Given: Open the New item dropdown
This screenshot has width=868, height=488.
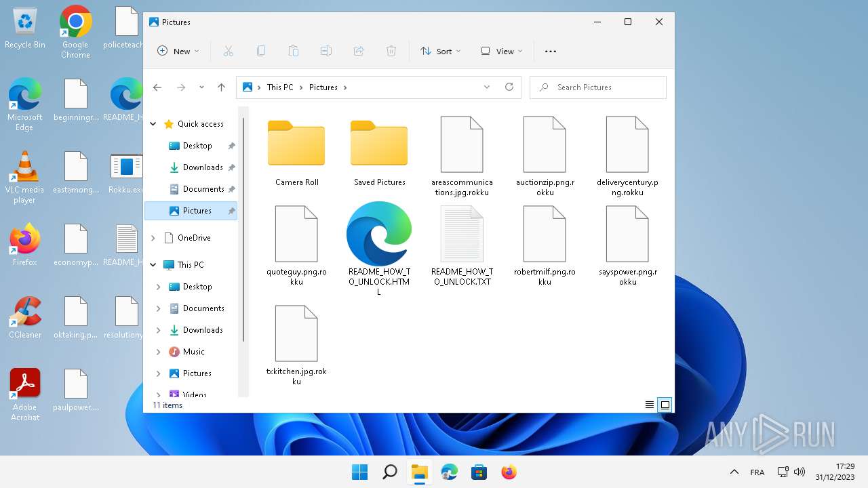Looking at the screenshot, I should click(178, 51).
